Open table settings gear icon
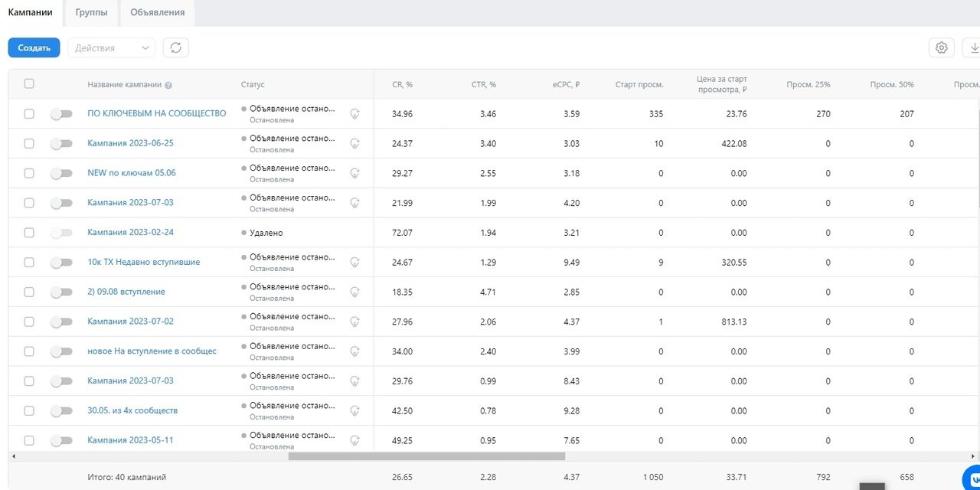Screen dimensions: 980x490 pyautogui.click(x=941, y=47)
